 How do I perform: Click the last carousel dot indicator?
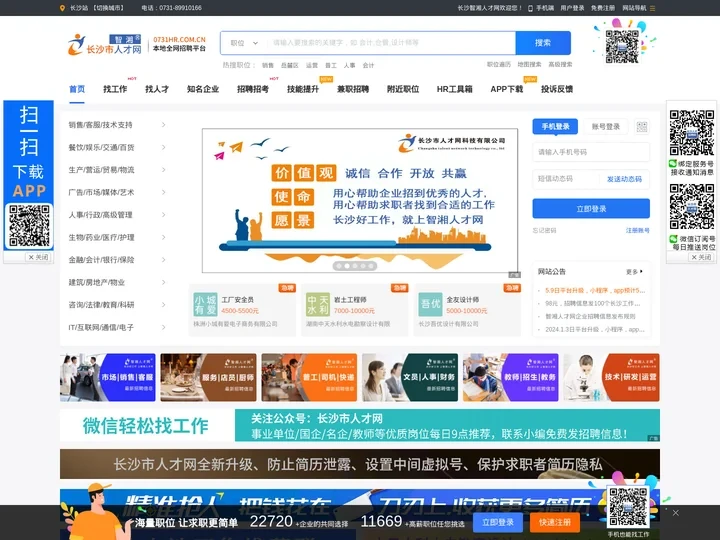click(x=371, y=266)
